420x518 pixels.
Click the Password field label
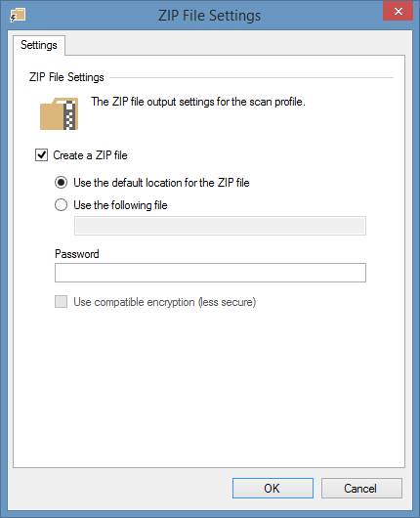point(77,254)
